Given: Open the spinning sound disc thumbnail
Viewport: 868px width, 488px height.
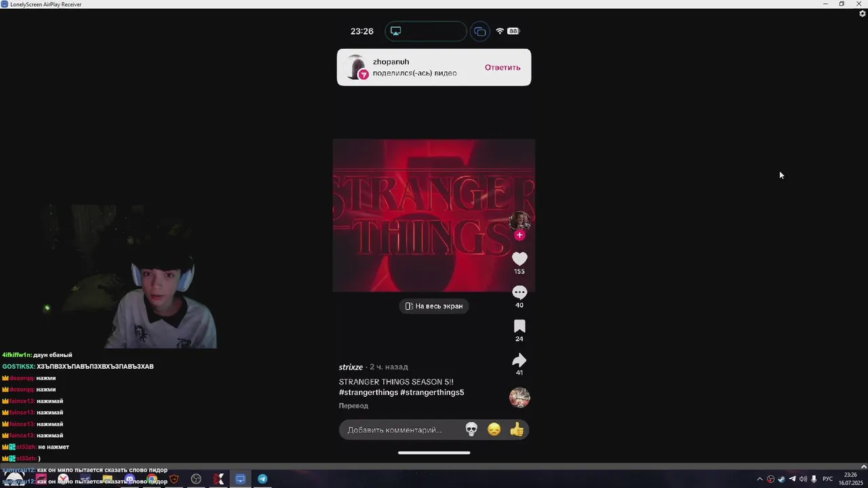Looking at the screenshot, I should (519, 397).
